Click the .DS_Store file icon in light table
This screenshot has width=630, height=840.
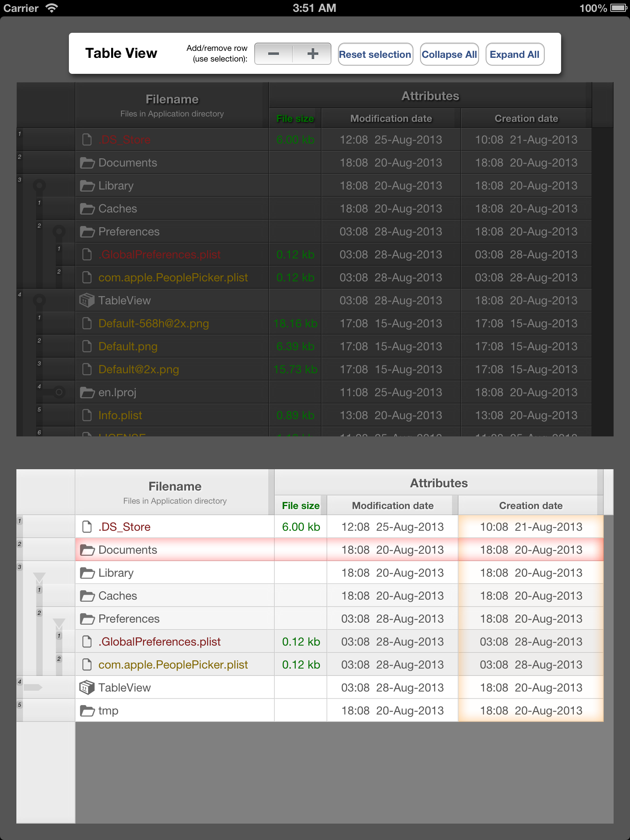tap(87, 527)
